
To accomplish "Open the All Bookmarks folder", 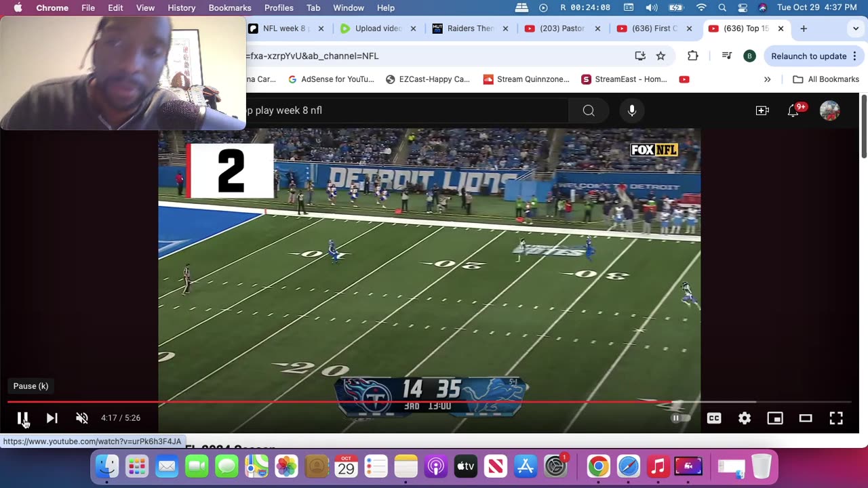I will pos(825,79).
